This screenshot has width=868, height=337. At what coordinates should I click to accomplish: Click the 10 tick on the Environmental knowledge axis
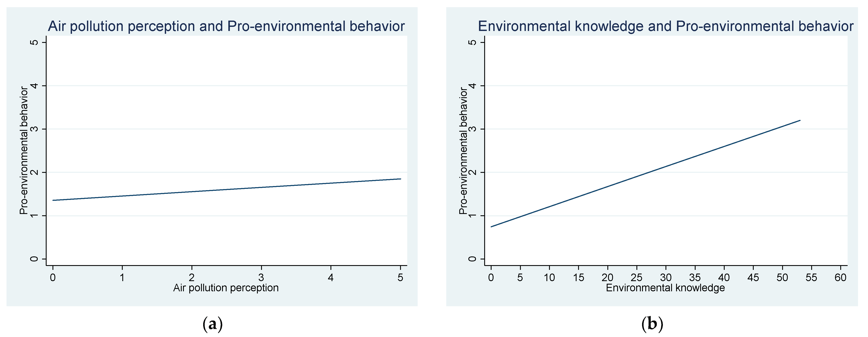coord(549,277)
